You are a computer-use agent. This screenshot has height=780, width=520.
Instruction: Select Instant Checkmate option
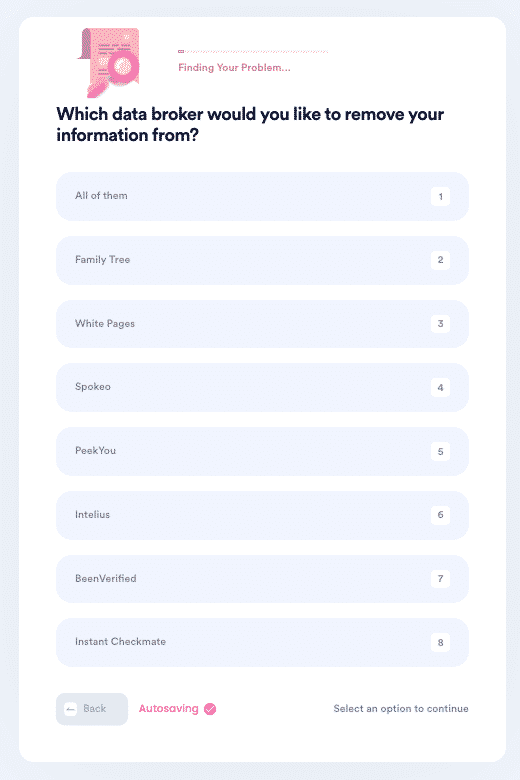(x=262, y=642)
